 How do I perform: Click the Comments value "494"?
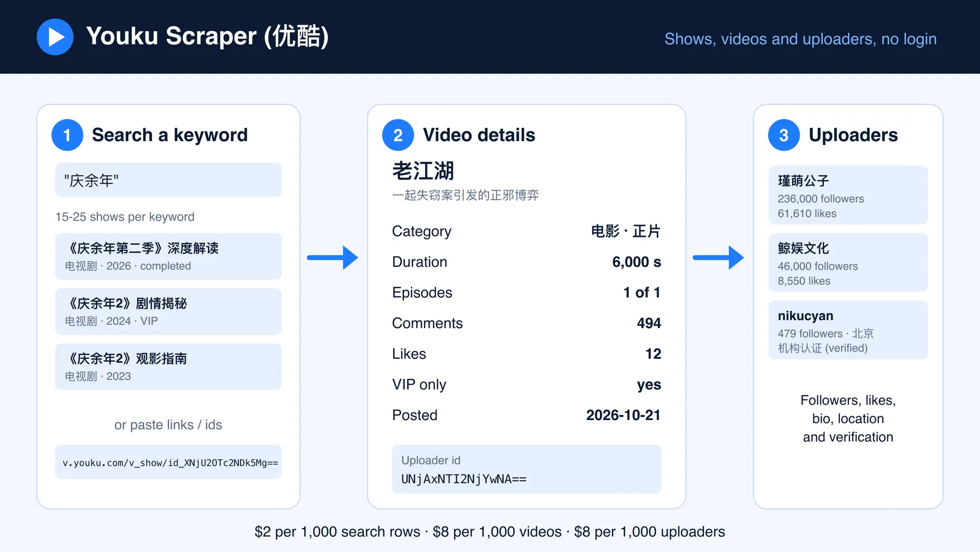(649, 323)
